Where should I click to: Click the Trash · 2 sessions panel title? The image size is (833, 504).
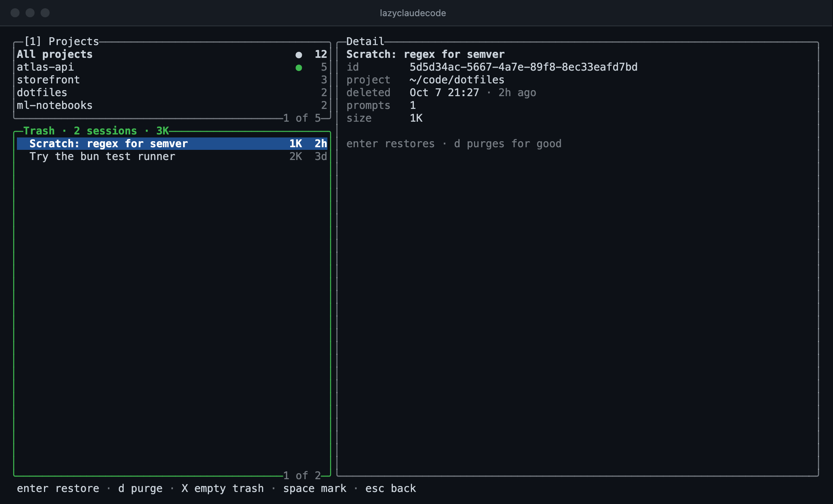coord(96,131)
